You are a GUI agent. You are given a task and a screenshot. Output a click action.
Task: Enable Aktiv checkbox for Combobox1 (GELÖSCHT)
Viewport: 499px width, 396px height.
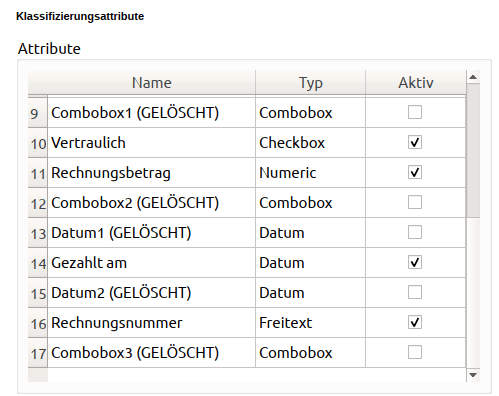[x=415, y=112]
